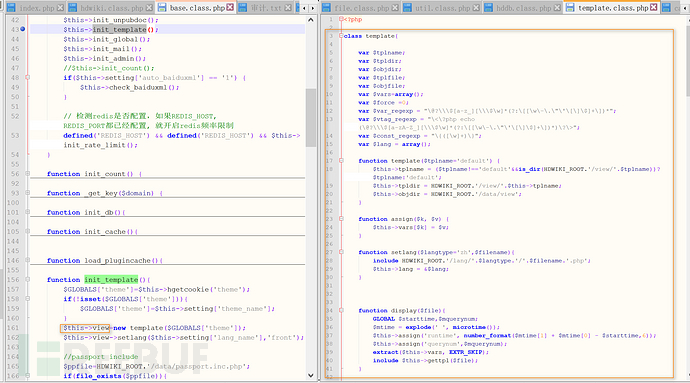Switch to the index.php tab
690x383 pixels.
point(36,8)
